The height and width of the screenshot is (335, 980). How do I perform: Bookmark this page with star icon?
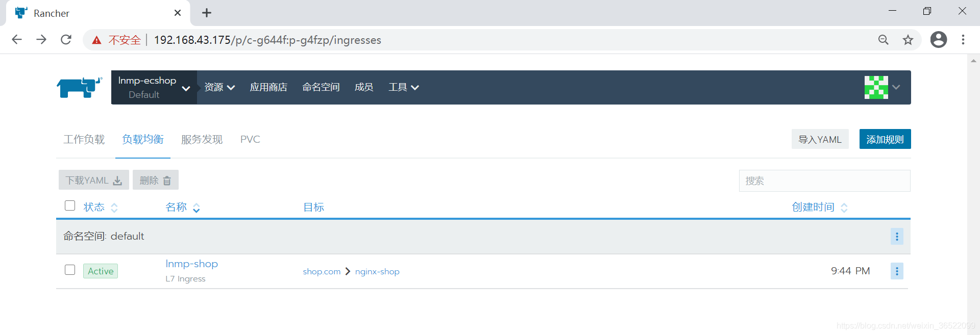click(x=908, y=40)
